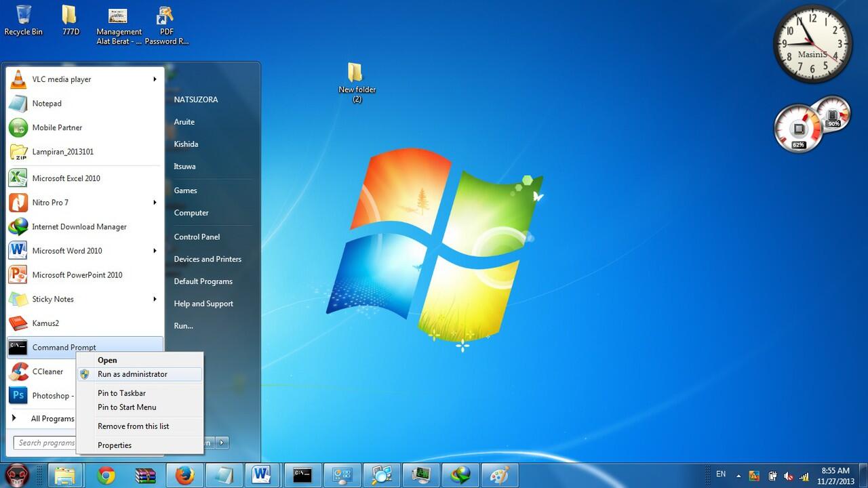Viewport: 868px width, 488px height.
Task: Select the Management Alat Berat desktop file
Action: (119, 26)
